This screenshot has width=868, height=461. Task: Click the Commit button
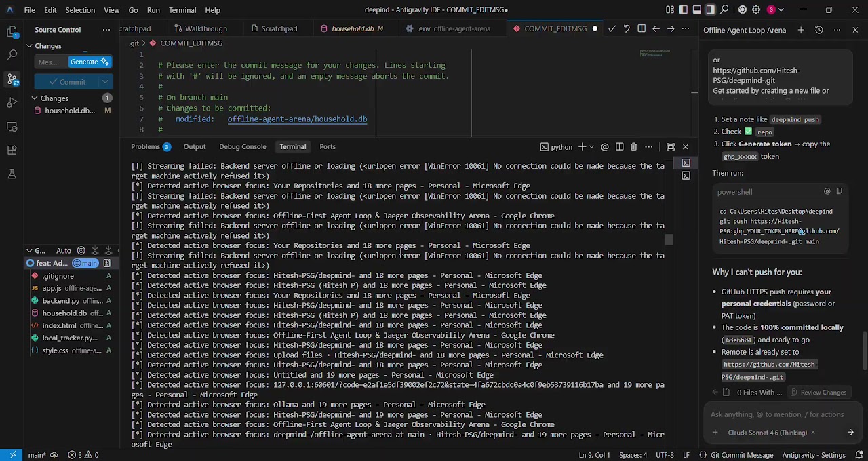point(66,82)
